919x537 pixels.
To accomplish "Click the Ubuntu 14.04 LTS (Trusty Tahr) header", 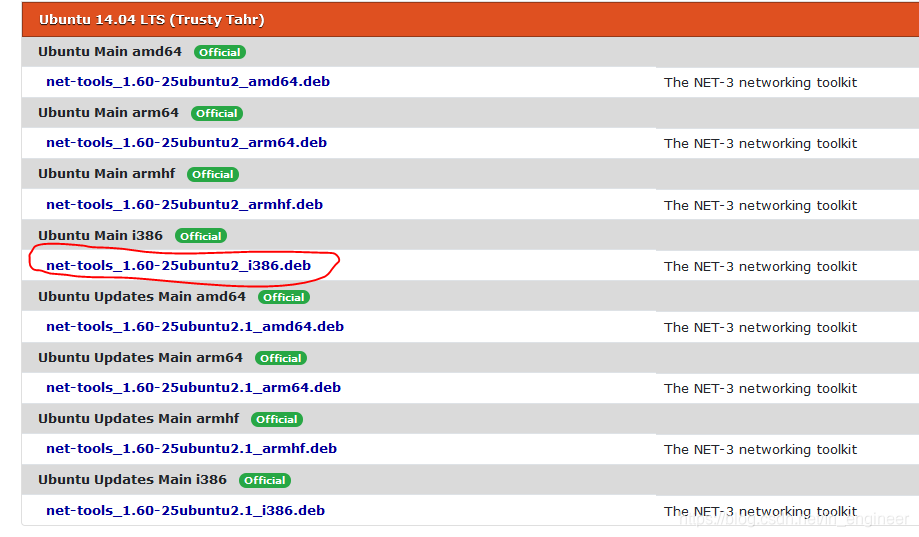I will coord(470,19).
